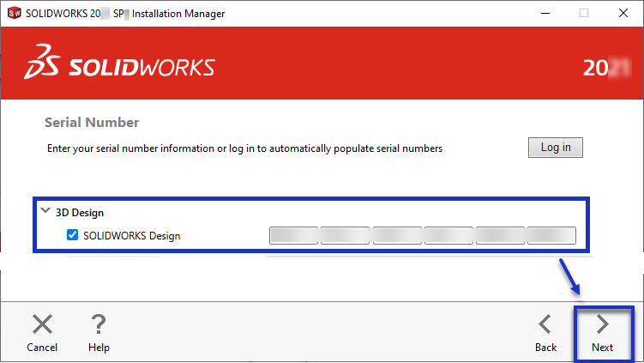Cancel the installation with the X icon
Screen dimensions: 644x363
(42, 333)
